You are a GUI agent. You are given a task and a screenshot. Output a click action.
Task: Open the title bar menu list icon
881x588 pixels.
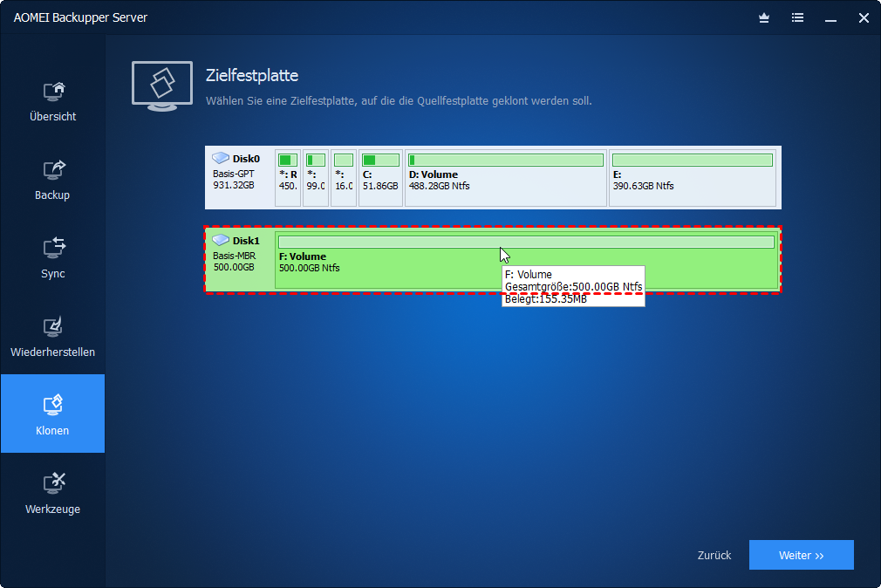tap(797, 18)
